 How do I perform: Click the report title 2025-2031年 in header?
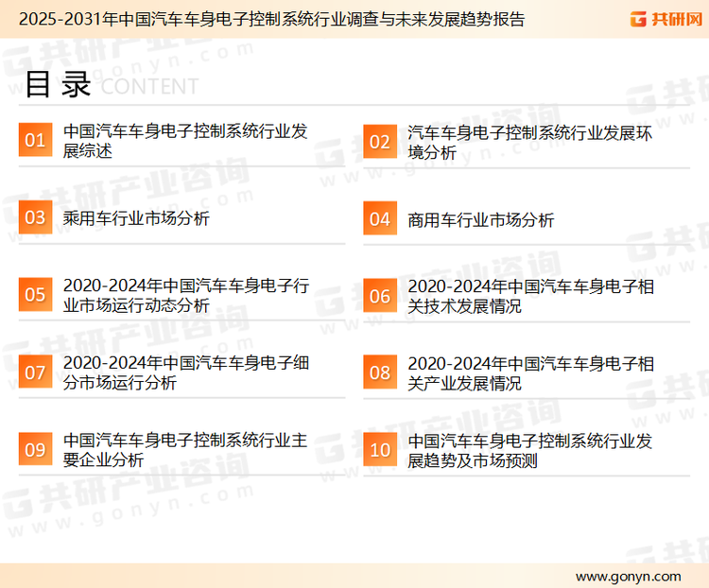[271, 19]
